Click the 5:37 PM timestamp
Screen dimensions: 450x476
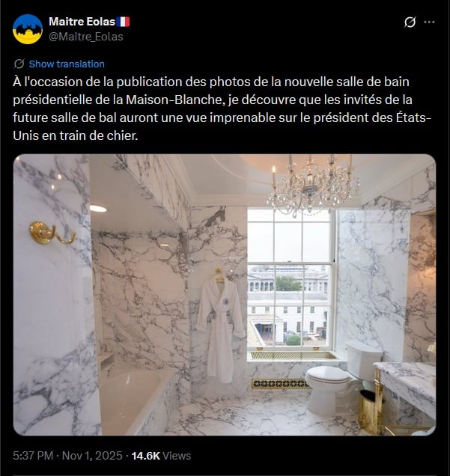33,456
